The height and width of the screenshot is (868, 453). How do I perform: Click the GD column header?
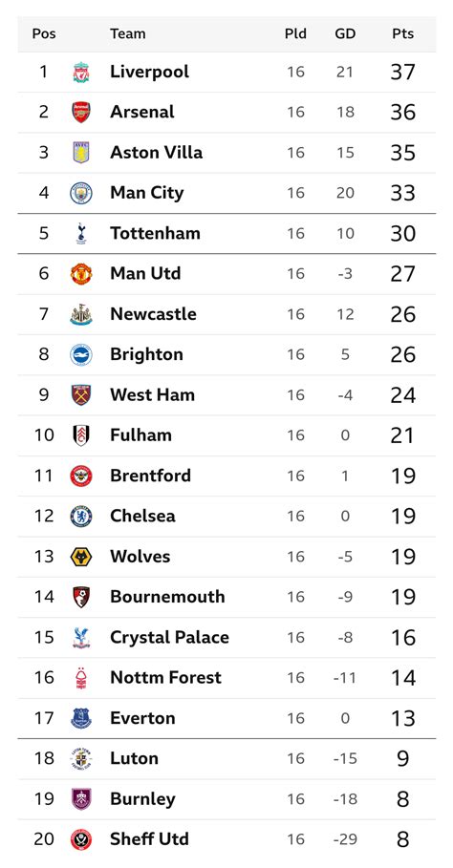[345, 33]
